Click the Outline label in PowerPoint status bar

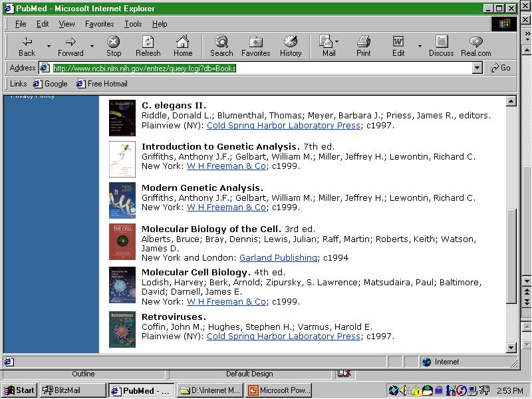[x=83, y=374]
